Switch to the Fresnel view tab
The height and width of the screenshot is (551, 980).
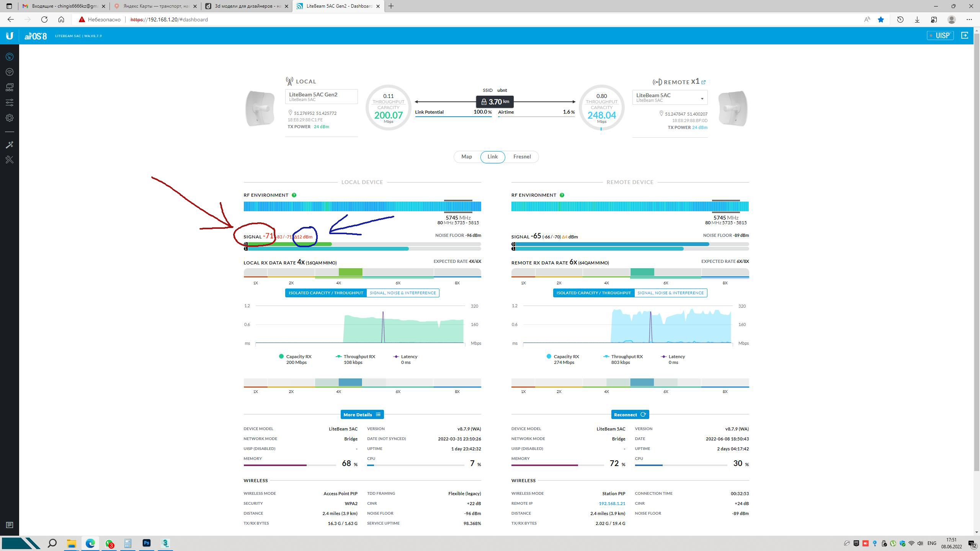click(x=522, y=156)
